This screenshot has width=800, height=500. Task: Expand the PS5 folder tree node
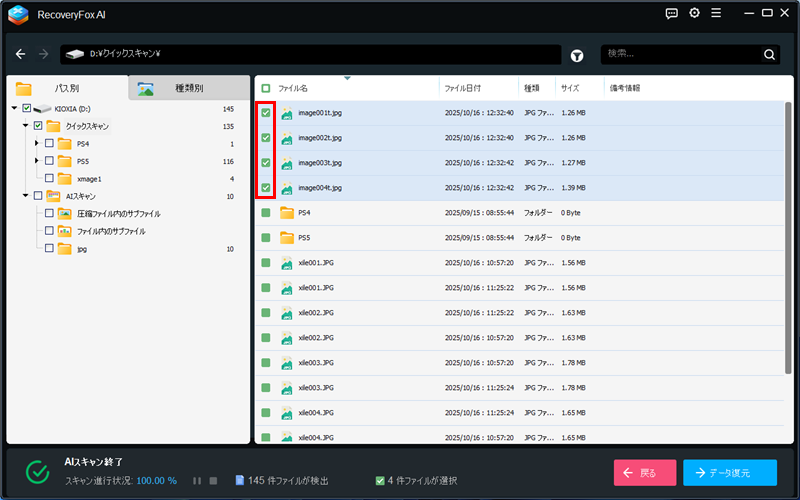(x=37, y=161)
